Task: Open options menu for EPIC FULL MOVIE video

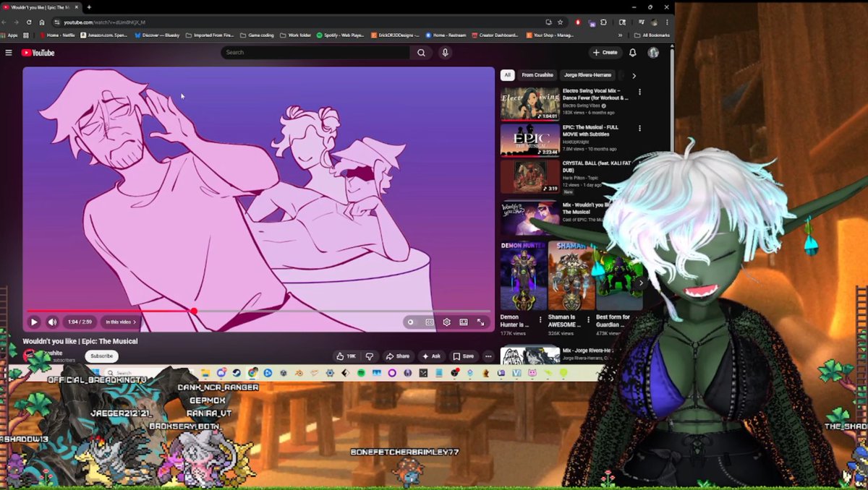Action: pyautogui.click(x=639, y=129)
